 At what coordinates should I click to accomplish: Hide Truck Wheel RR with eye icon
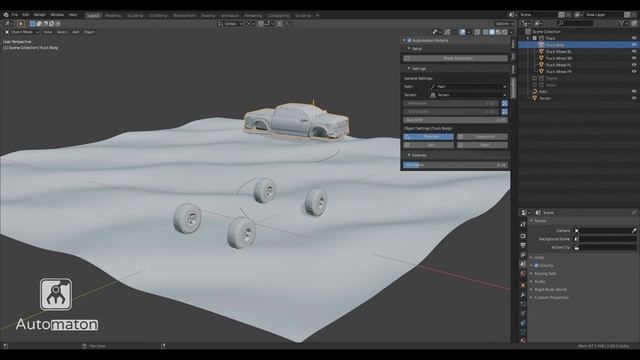click(634, 58)
